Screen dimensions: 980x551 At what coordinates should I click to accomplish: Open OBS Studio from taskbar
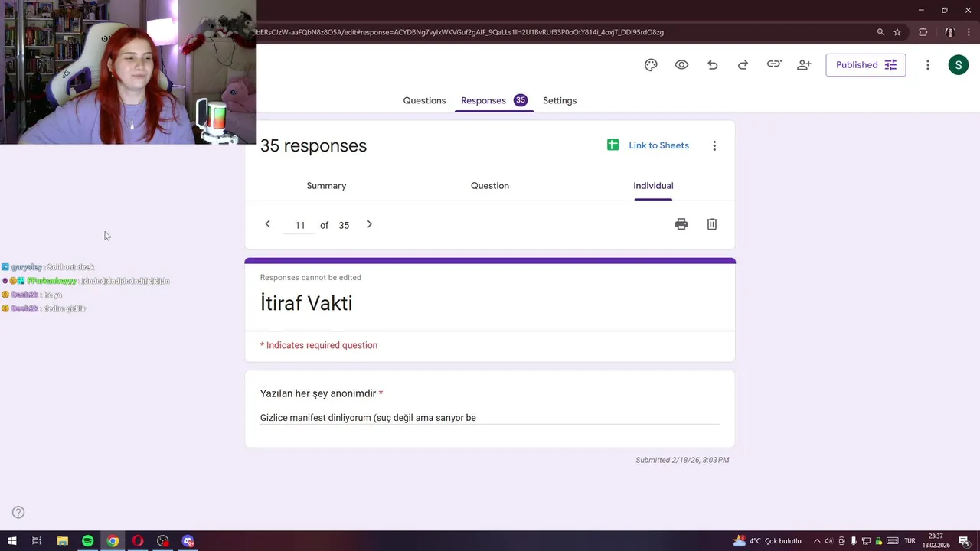tap(163, 541)
